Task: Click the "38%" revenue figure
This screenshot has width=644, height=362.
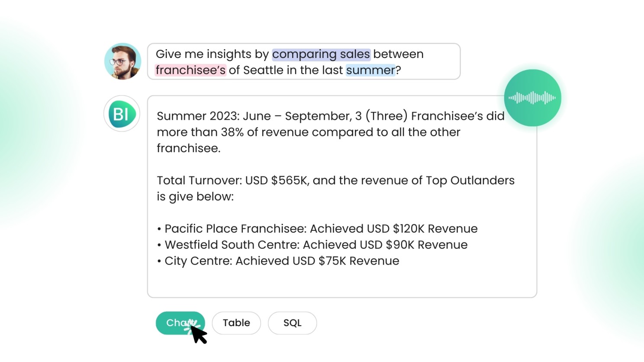Action: point(232,132)
